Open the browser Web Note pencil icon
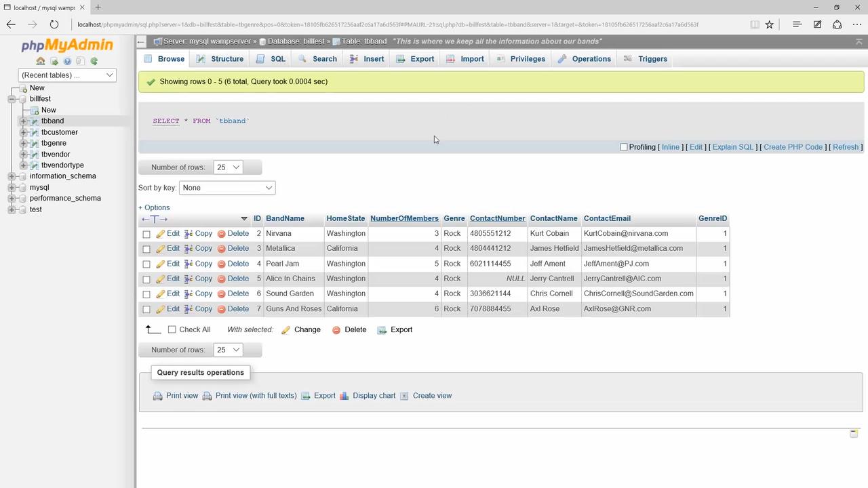The height and width of the screenshot is (488, 868). click(x=818, y=24)
